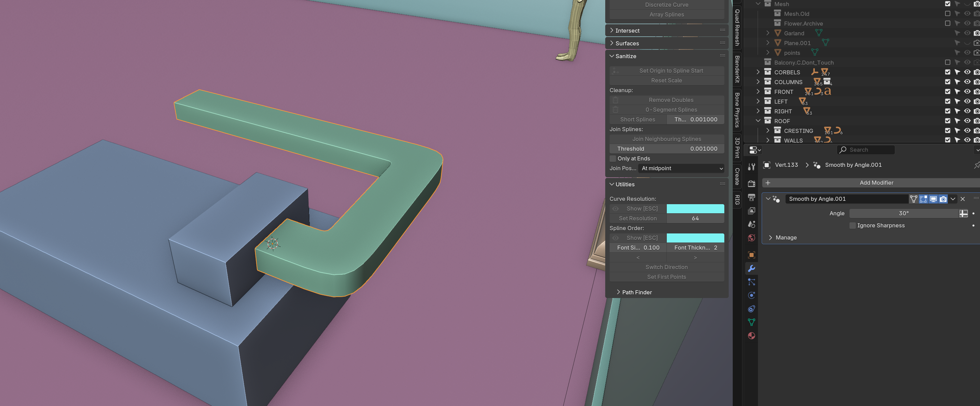The width and height of the screenshot is (980, 406).
Task: Switch to the 3D Print sidebar tab
Action: coord(737,148)
